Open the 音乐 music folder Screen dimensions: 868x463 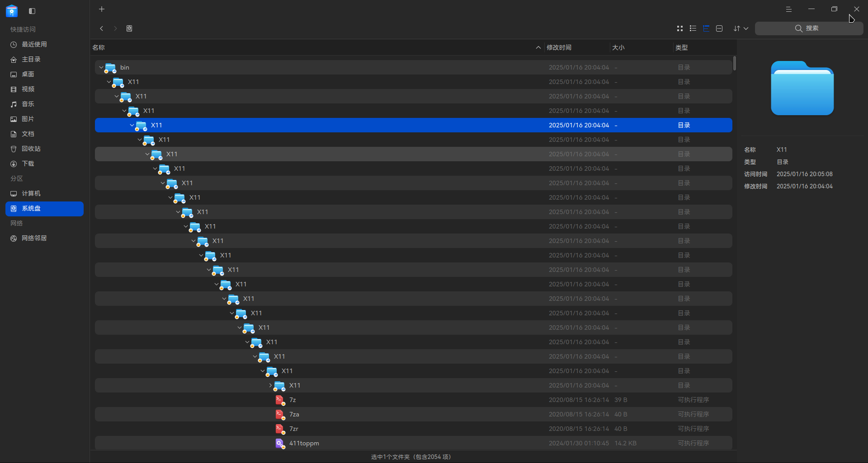pos(44,104)
